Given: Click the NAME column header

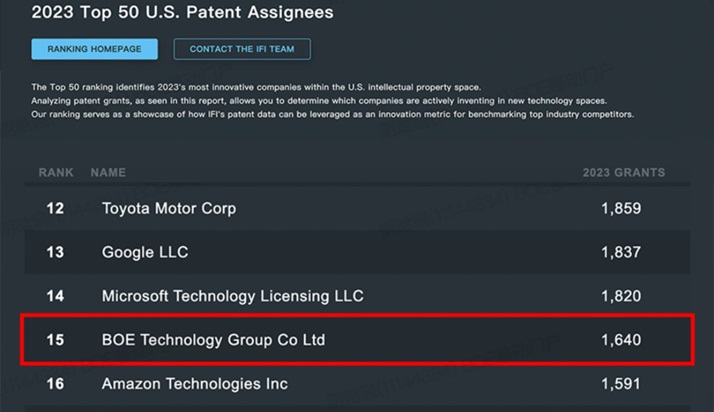Looking at the screenshot, I should pos(108,173).
